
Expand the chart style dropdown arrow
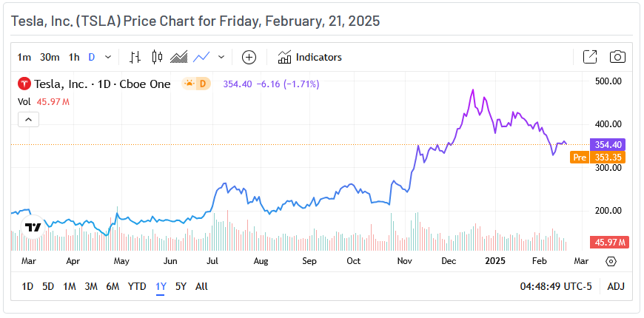click(221, 57)
